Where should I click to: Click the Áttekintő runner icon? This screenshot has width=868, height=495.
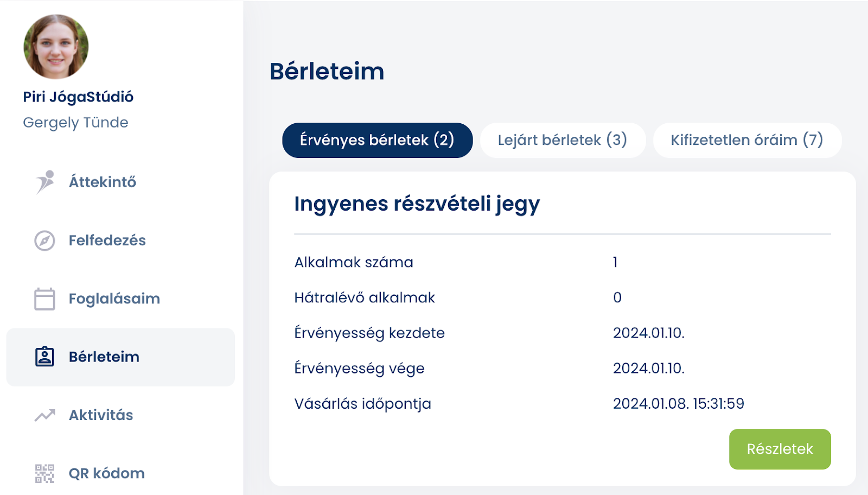[x=45, y=182]
